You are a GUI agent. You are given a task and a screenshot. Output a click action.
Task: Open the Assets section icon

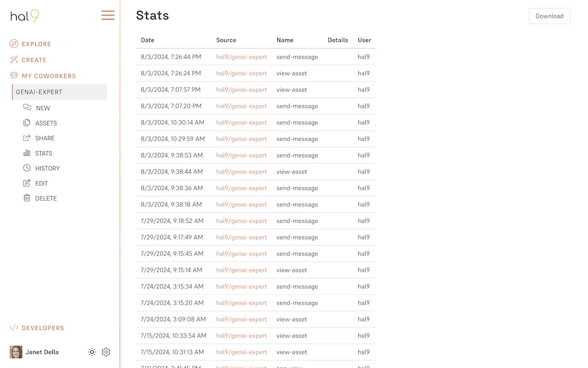pyautogui.click(x=27, y=123)
